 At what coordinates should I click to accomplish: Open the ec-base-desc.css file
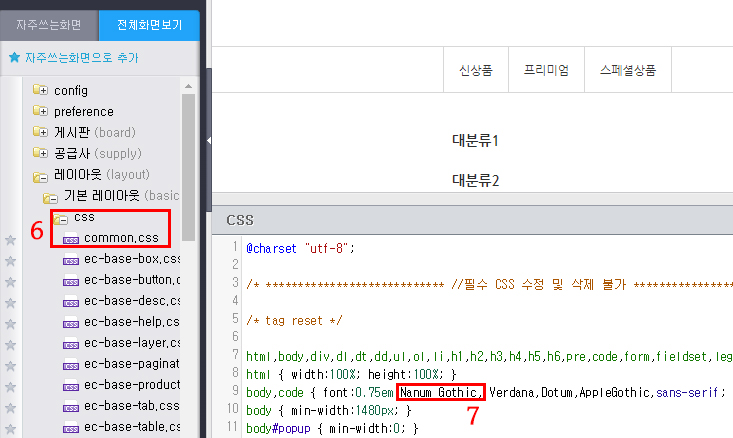pyautogui.click(x=132, y=301)
